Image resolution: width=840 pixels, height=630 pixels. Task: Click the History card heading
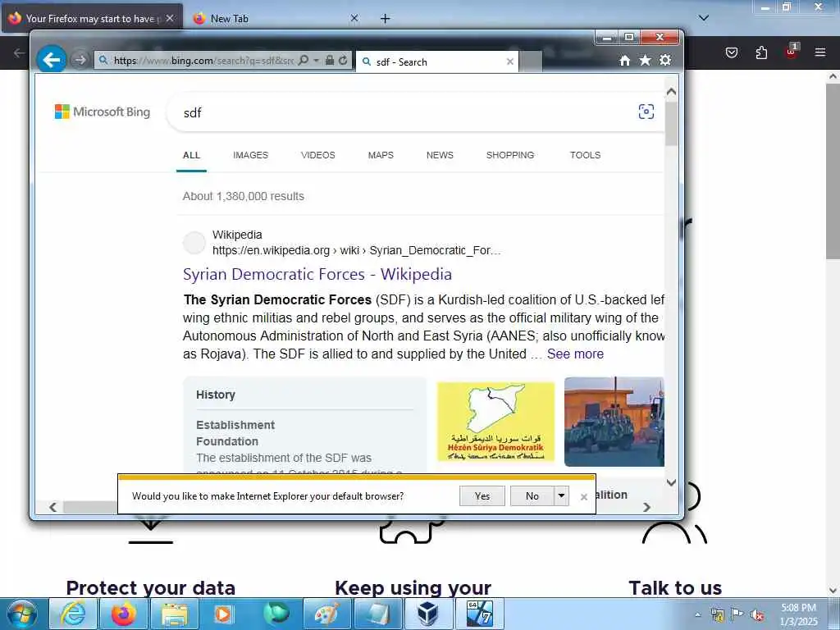216,395
